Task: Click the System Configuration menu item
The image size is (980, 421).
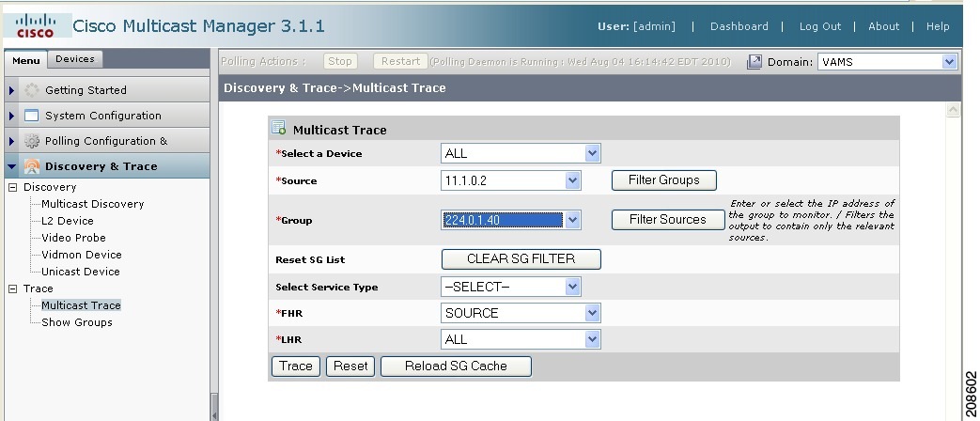Action: 107,116
